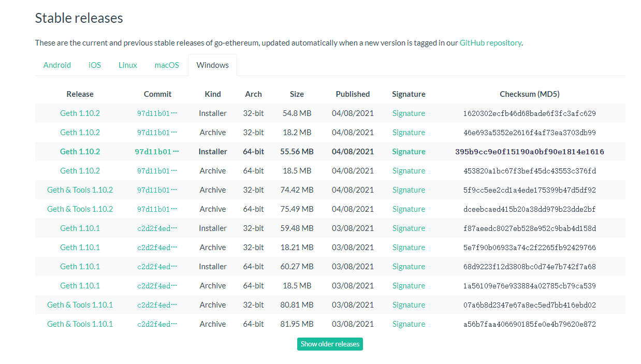Download Geth 1.10.1 64-bit Installer
Viewport: 641px width, 364px height.
[80, 267]
